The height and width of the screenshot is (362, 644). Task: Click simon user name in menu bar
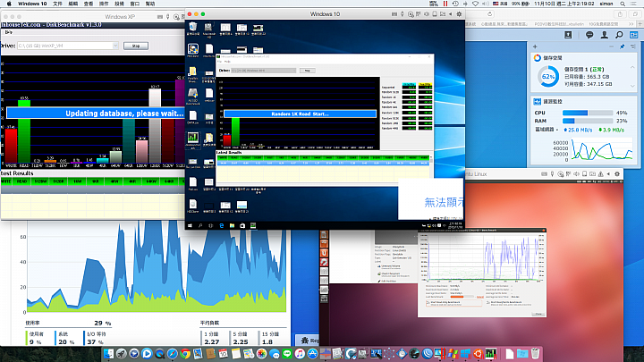[606, 4]
